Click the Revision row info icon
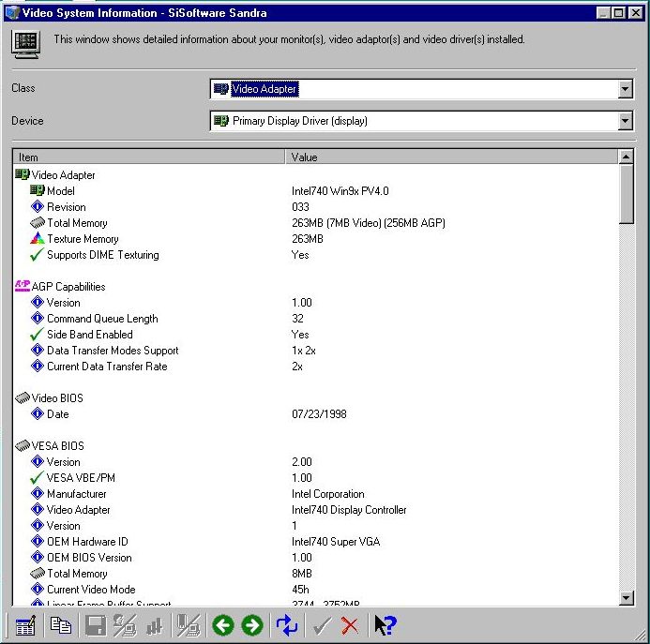The image size is (650, 644). click(38, 206)
